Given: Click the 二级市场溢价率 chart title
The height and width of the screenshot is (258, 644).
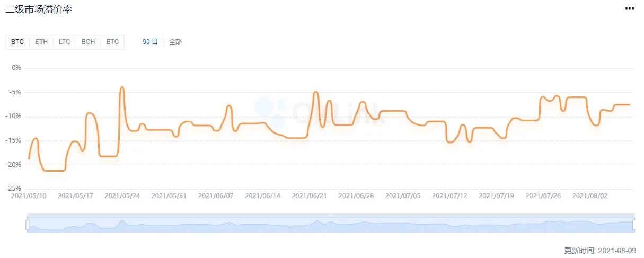Looking at the screenshot, I should tap(39, 10).
